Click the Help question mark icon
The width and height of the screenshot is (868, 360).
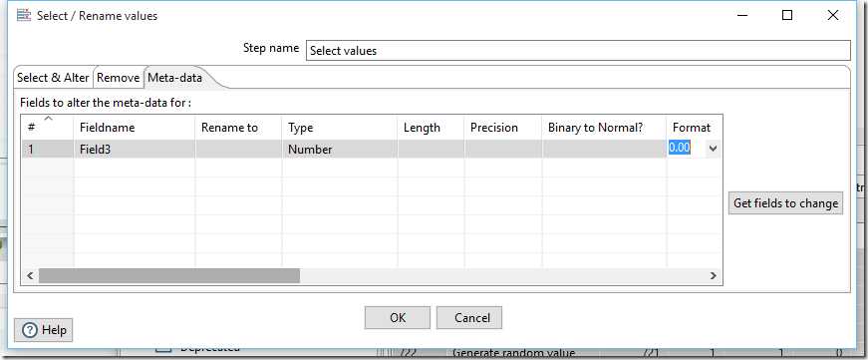click(31, 330)
